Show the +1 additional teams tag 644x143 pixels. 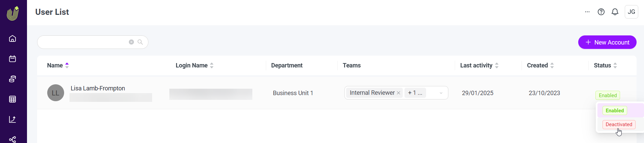coord(415,93)
